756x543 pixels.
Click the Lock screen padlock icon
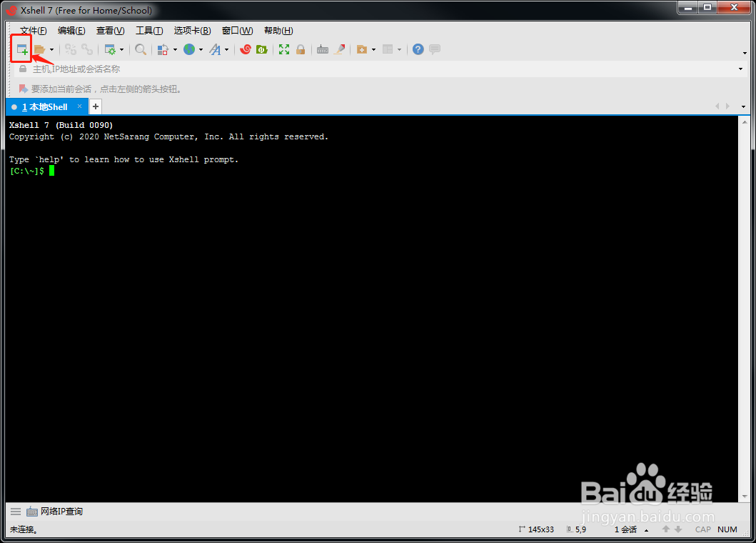[301, 49]
